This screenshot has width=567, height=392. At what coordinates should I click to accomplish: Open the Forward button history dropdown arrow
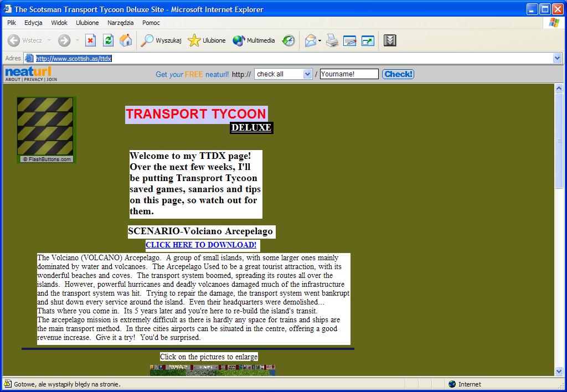(77, 40)
